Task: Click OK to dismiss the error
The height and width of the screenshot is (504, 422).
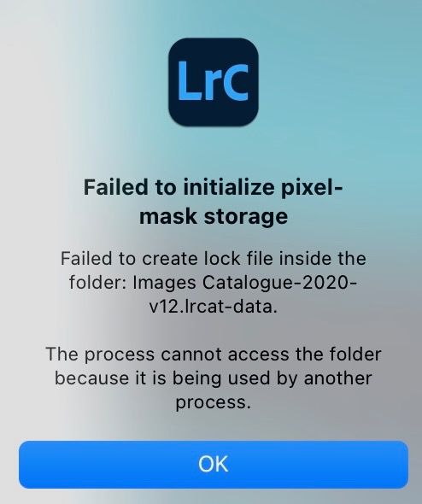Action: pos(214,464)
